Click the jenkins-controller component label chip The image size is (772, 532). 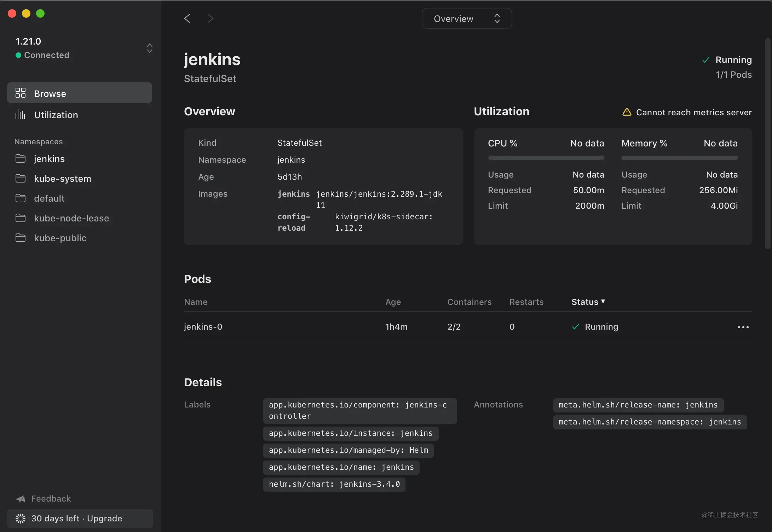360,411
